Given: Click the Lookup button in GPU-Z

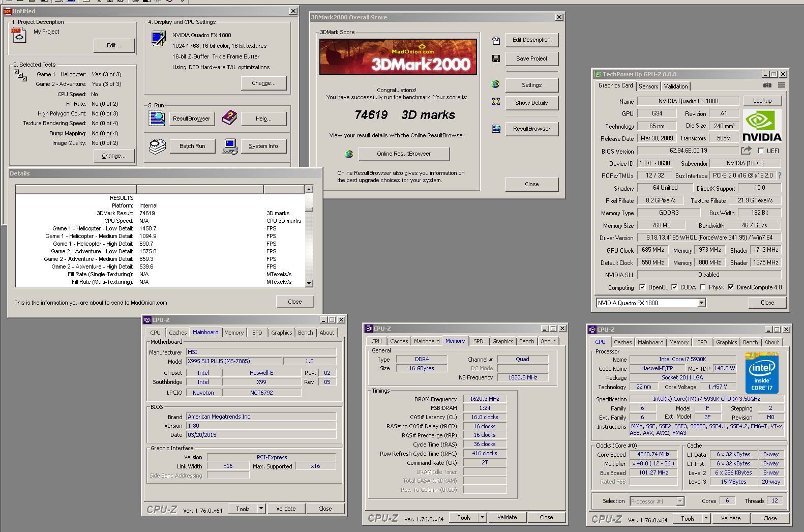Looking at the screenshot, I should click(762, 101).
